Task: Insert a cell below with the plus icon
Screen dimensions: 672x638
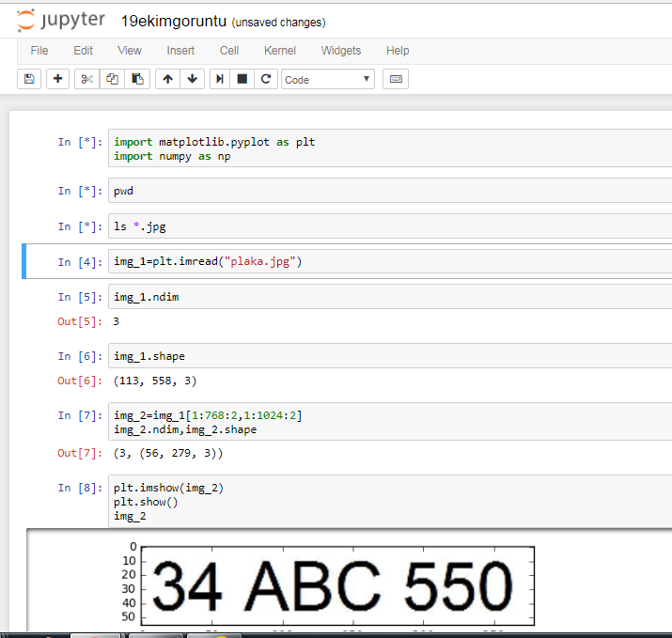Action: 57,79
